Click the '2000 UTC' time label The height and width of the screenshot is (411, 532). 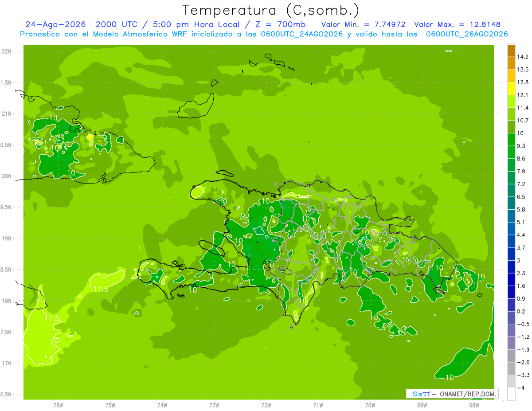coord(115,24)
